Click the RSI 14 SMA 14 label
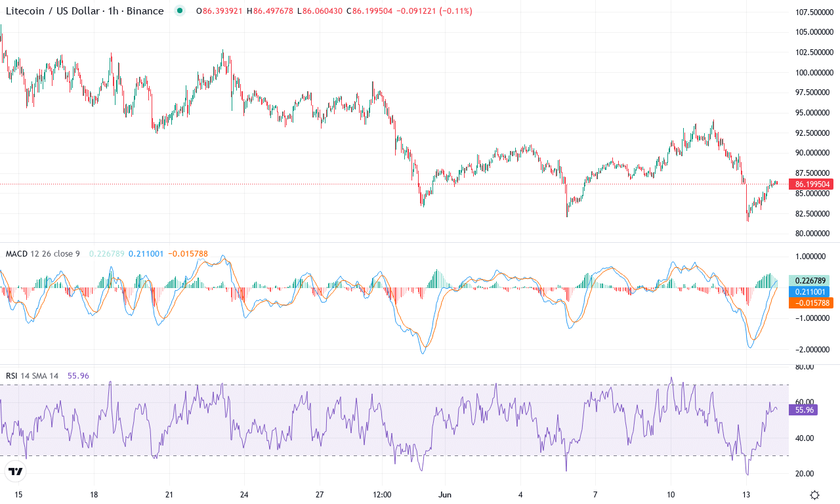This screenshot has height=504, width=840. point(32,375)
